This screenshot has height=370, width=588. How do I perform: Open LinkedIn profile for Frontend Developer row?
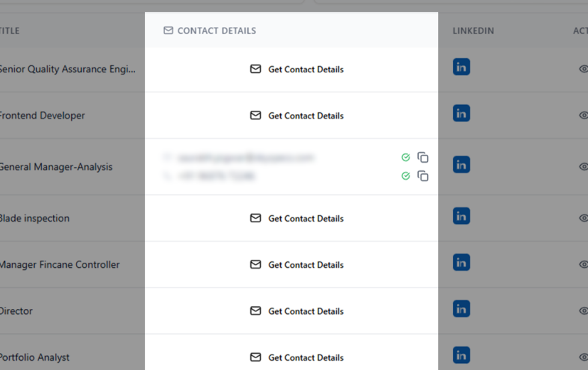click(x=461, y=113)
